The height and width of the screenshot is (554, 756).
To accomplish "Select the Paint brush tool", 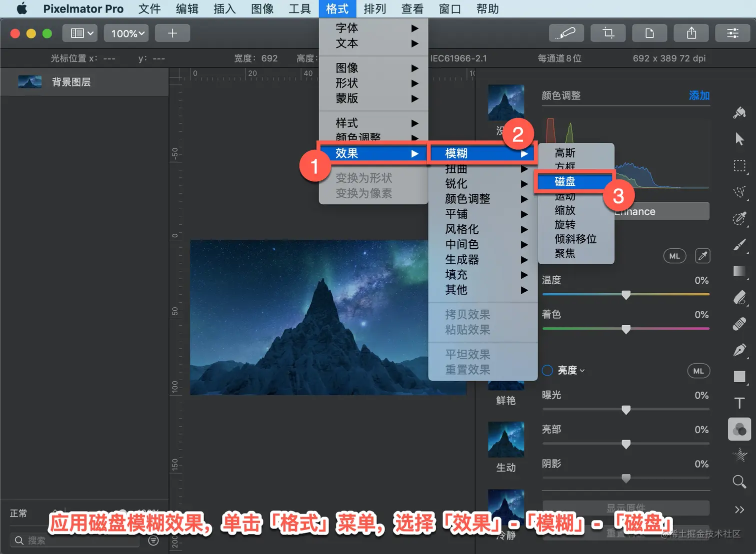I will click(739, 245).
